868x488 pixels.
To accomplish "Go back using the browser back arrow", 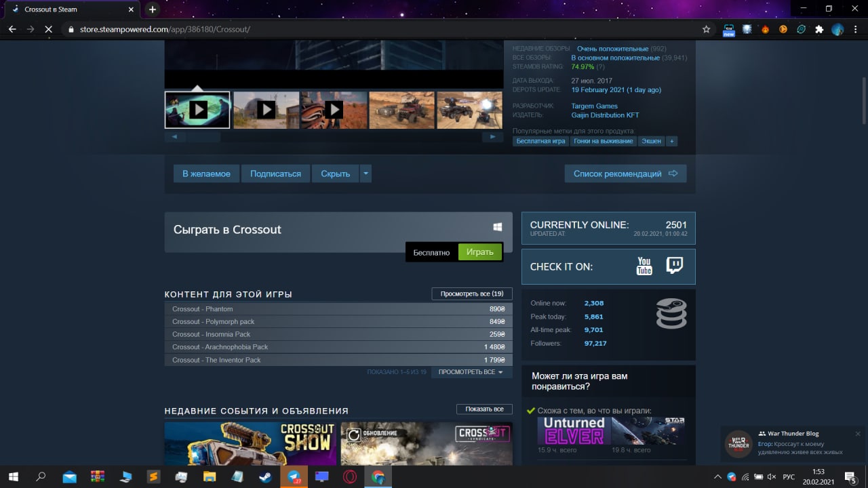I will pos(12,29).
